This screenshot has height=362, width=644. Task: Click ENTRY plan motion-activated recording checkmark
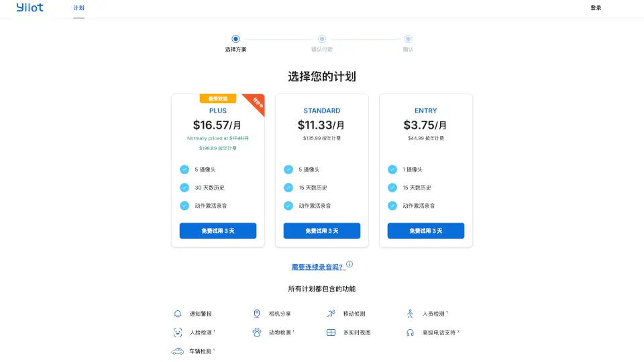tap(392, 206)
